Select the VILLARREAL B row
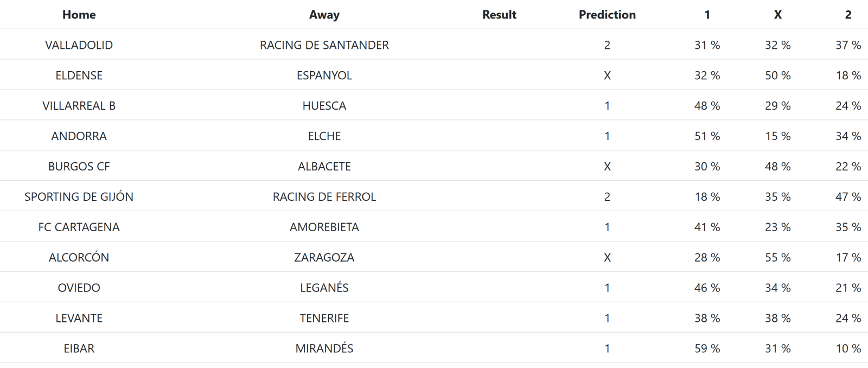Viewport: 868px width, 368px height. click(79, 106)
